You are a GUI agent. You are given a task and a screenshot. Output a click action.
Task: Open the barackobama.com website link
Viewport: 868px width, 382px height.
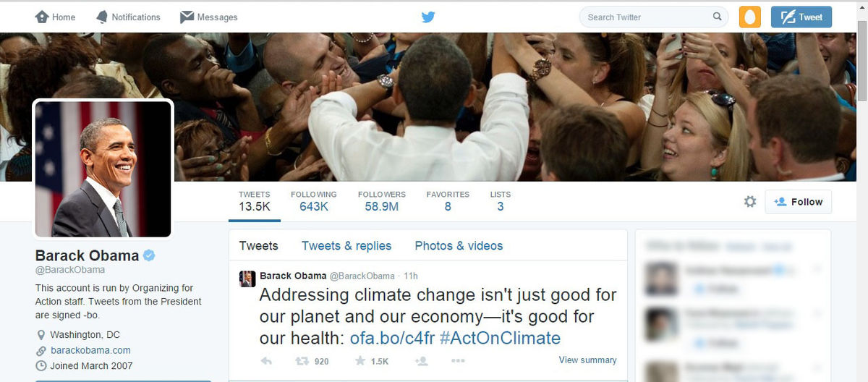tap(90, 350)
